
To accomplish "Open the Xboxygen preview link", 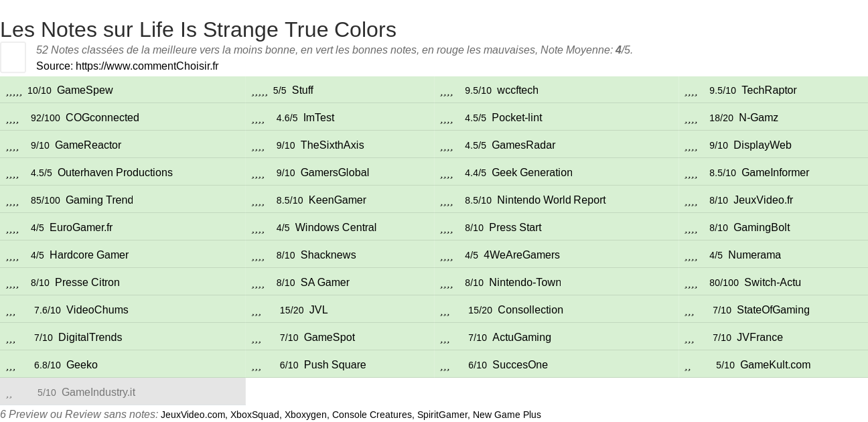I will click(x=305, y=415).
